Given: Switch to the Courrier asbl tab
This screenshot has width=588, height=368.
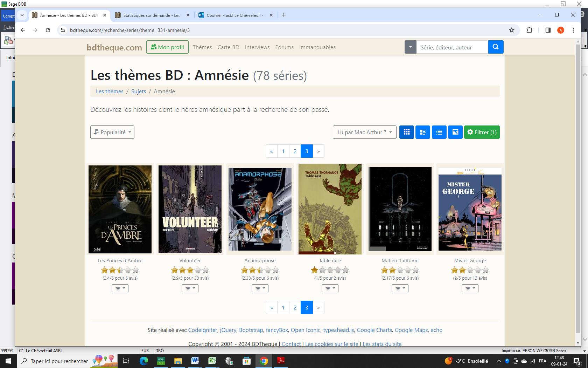Looking at the screenshot, I should coord(235,15).
